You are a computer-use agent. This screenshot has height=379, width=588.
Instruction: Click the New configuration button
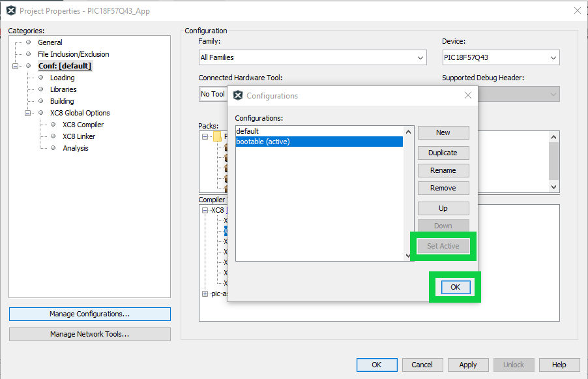pos(443,132)
